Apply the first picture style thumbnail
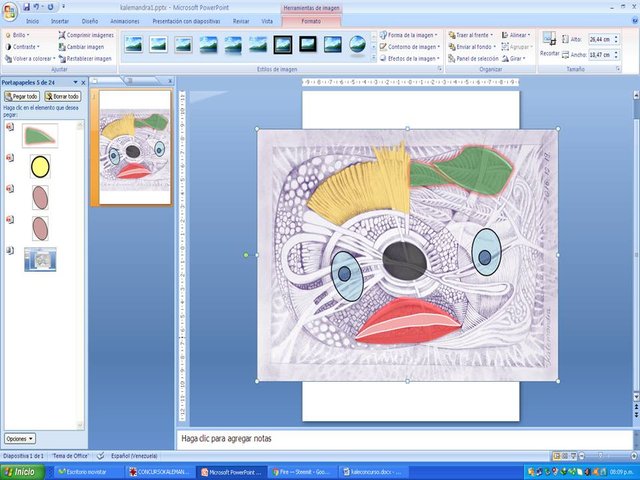 click(x=134, y=44)
